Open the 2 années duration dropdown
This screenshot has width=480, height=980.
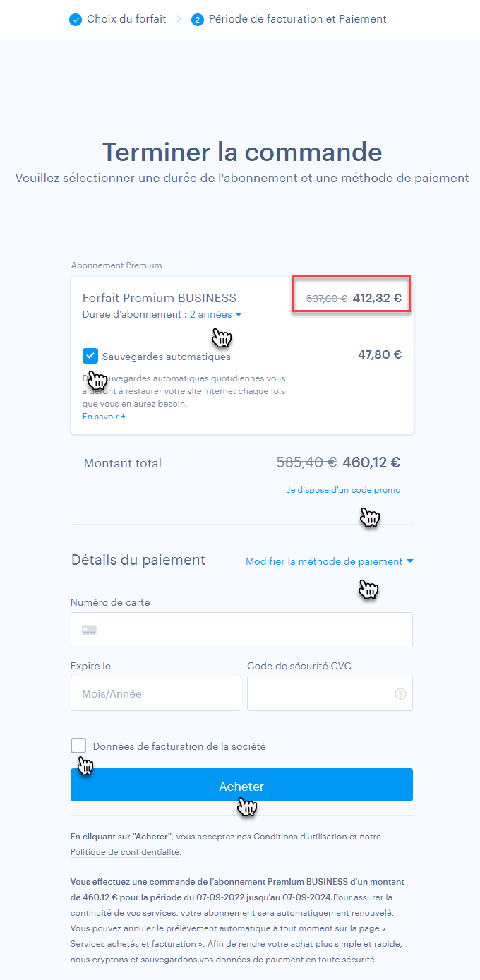click(215, 315)
